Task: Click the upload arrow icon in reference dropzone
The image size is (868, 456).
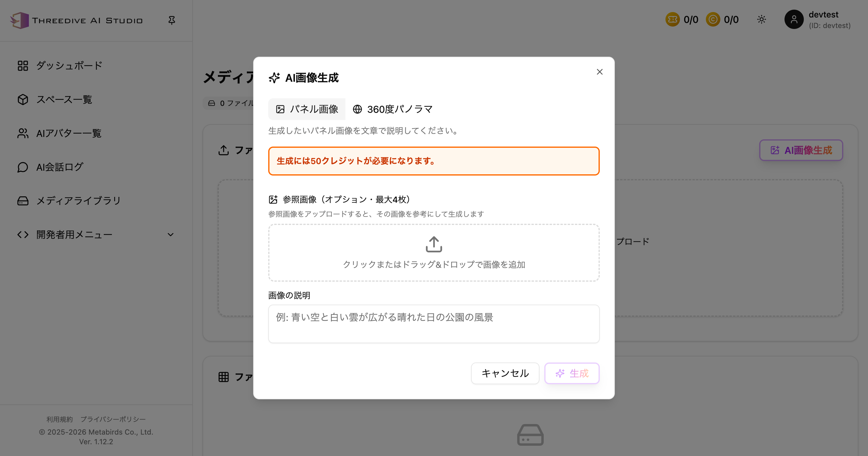Action: [434, 244]
